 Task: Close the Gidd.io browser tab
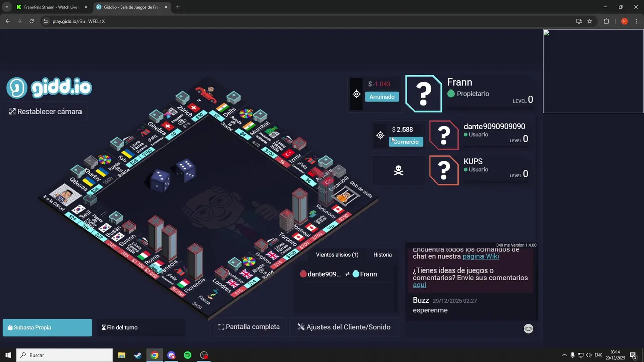[x=166, y=7]
